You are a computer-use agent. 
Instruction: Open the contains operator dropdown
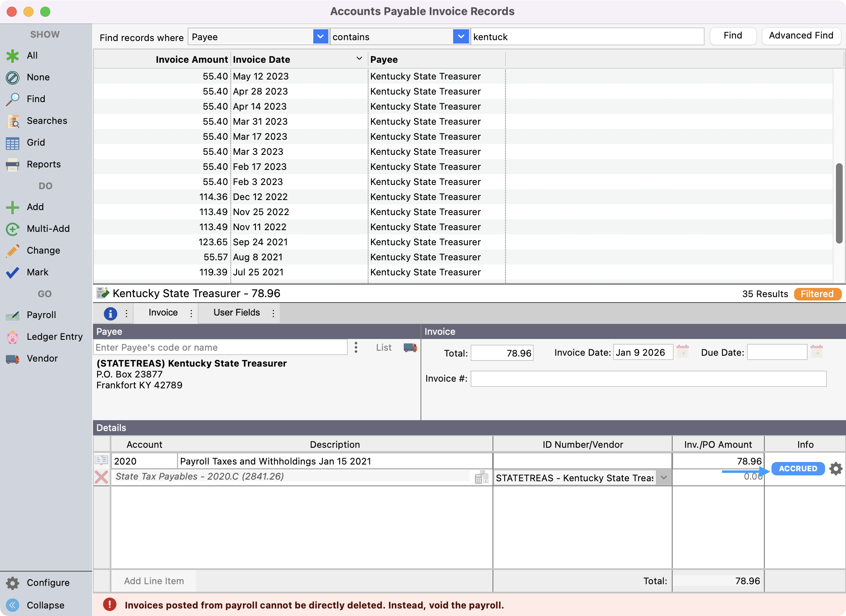[x=461, y=37]
